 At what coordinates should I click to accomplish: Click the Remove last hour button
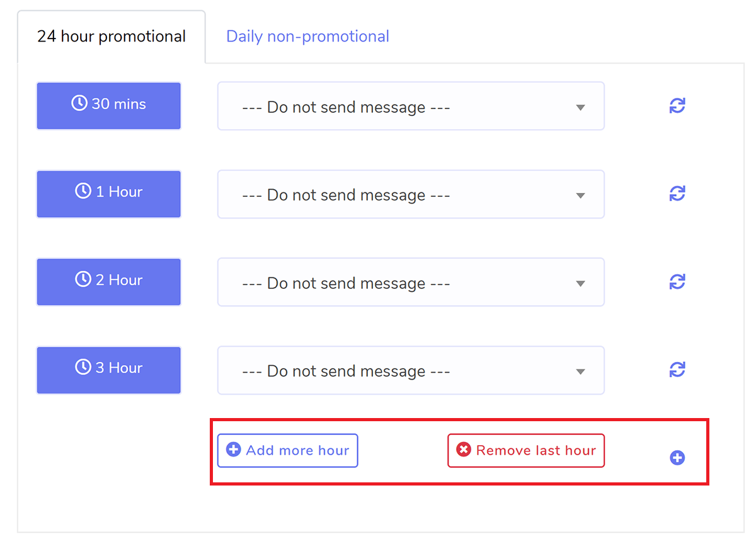(x=526, y=450)
